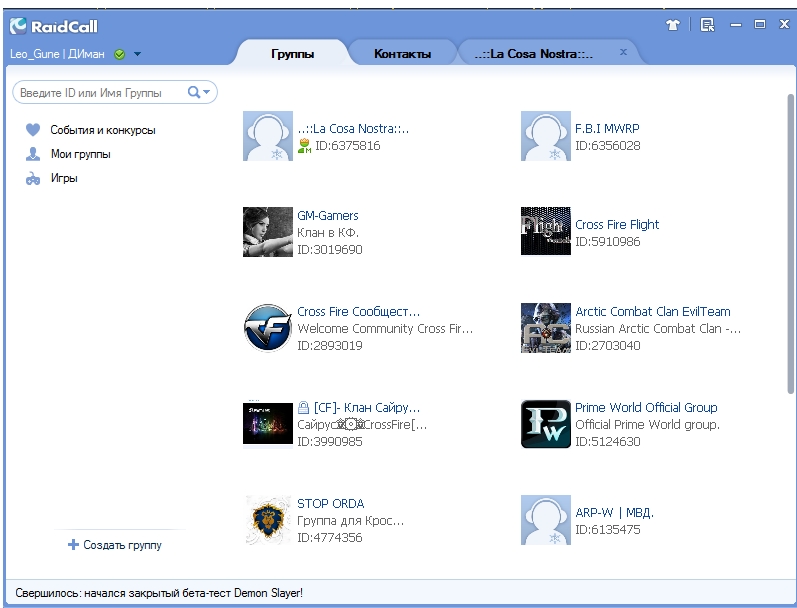797x608 pixels.
Task: Open События и конкурсы section
Action: pos(102,130)
